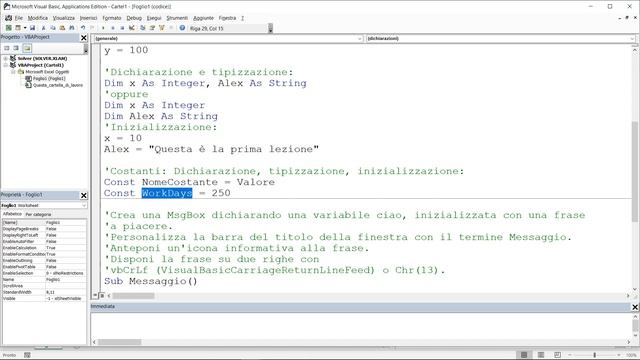
Task: Click the EnableCalculation property value True
Action: point(65,248)
